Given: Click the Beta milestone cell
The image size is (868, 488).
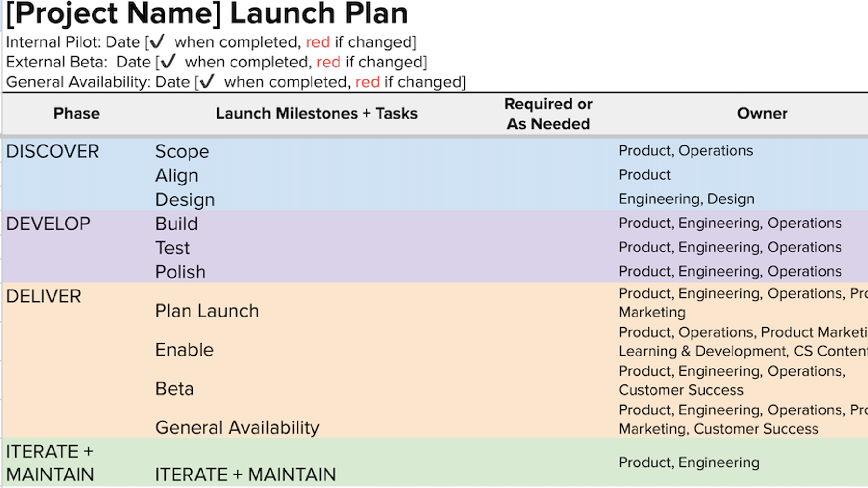Looking at the screenshot, I should pyautogui.click(x=175, y=388).
